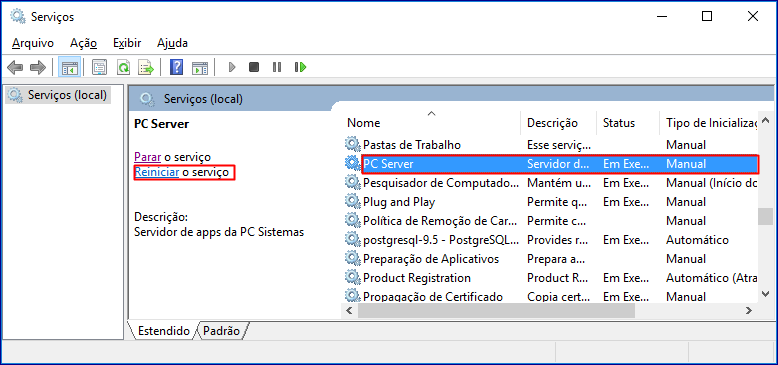This screenshot has height=365, width=778.
Task: Click gear icon beside Propagação de Certificado
Action: pyautogui.click(x=352, y=297)
